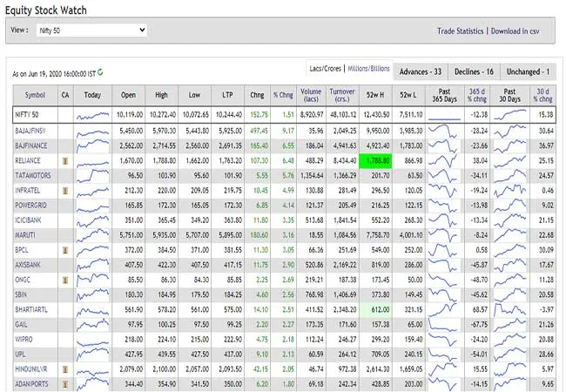Open corporate action icon for ONGC
The height and width of the screenshot is (392, 566).
(65, 280)
